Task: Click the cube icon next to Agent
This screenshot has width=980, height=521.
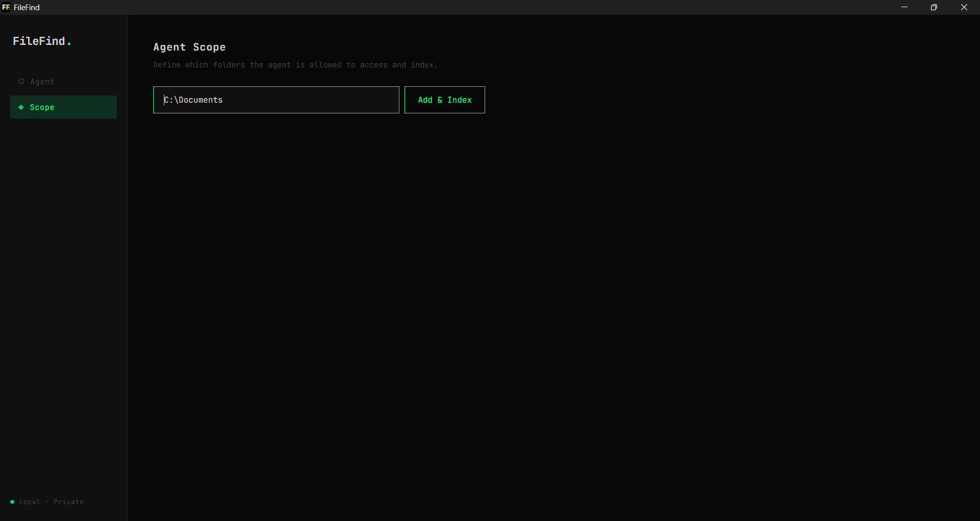Action: pyautogui.click(x=21, y=81)
